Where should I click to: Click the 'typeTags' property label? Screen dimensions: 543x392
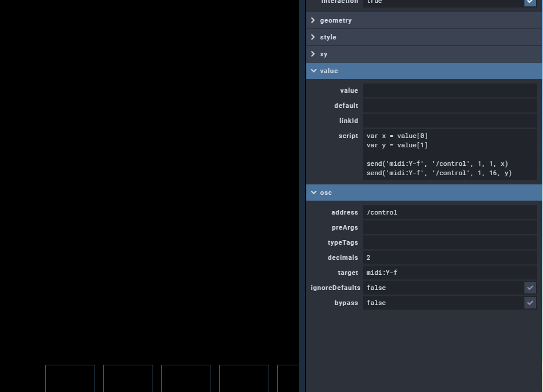343,243
